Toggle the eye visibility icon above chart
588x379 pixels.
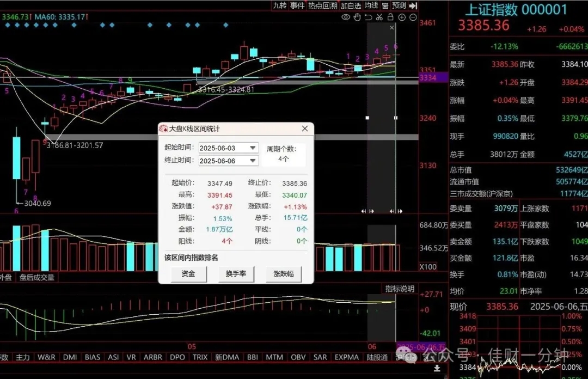(x=346, y=17)
